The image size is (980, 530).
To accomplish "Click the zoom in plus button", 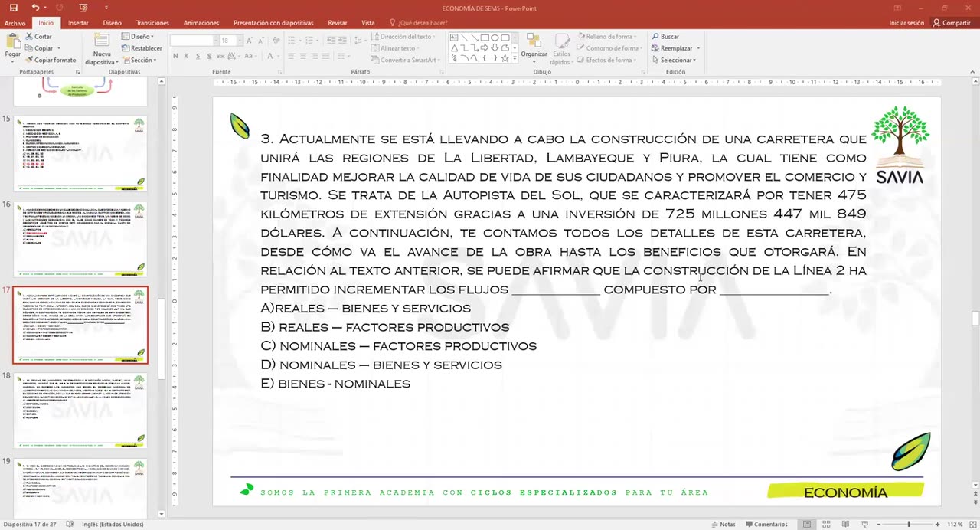I will pyautogui.click(x=938, y=525).
